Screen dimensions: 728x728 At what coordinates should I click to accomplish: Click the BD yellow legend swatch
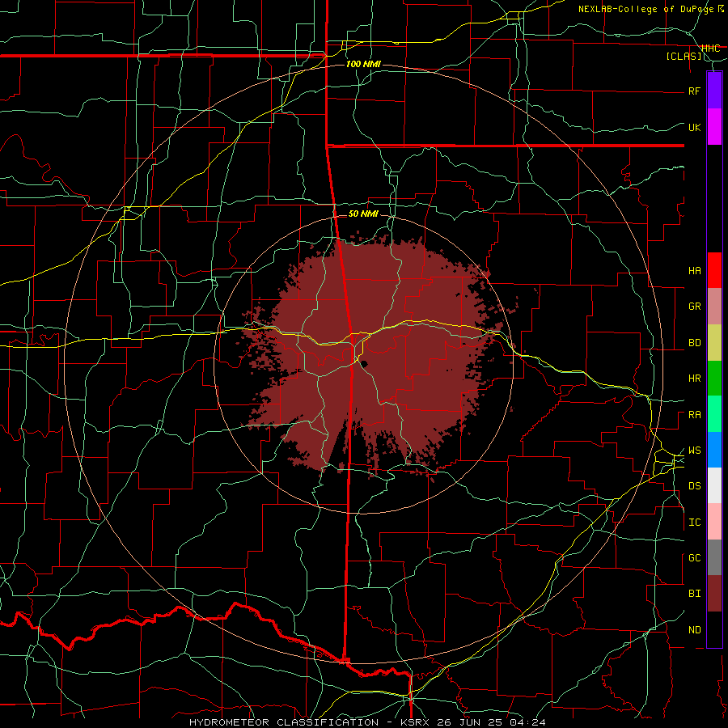click(x=714, y=343)
